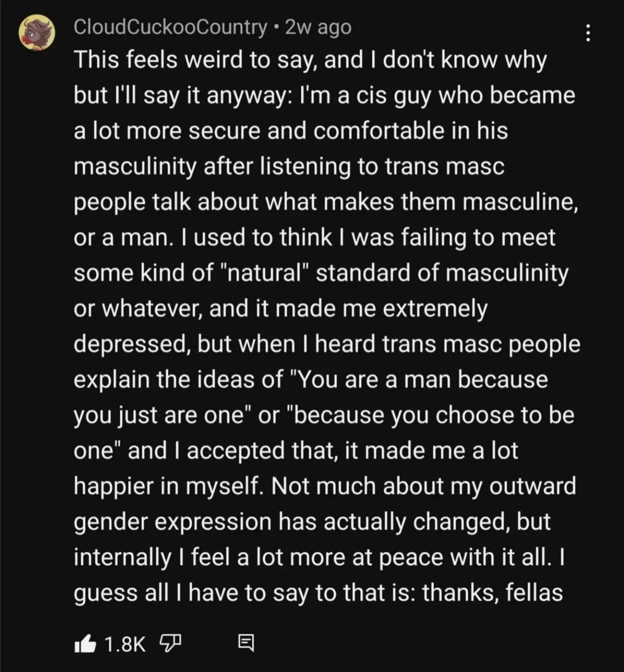Like the comment with thumbs-up icon
The height and width of the screenshot is (672, 624).
tap(85, 644)
